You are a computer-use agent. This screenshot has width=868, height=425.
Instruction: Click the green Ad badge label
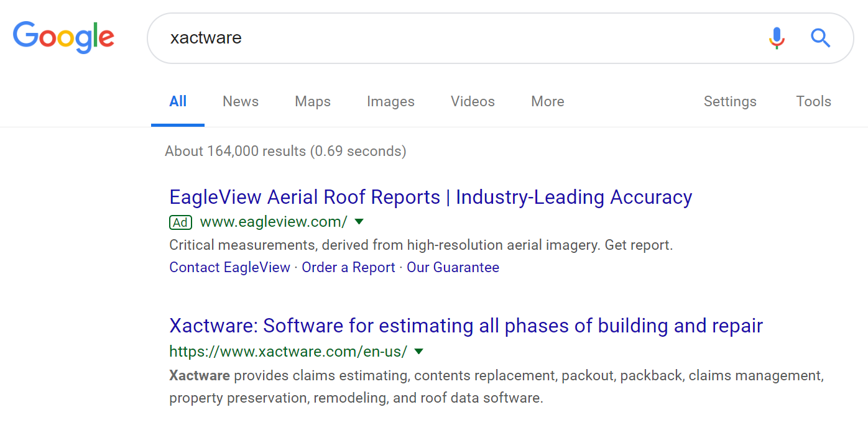coord(180,222)
